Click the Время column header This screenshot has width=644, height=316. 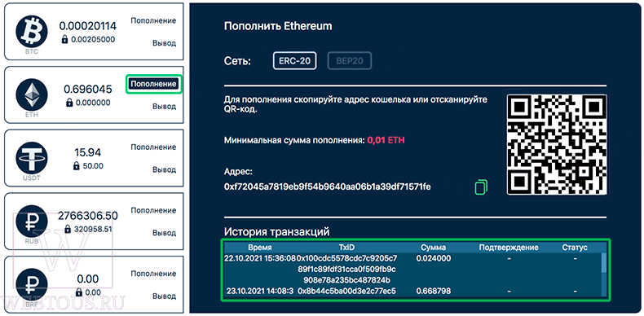point(259,248)
